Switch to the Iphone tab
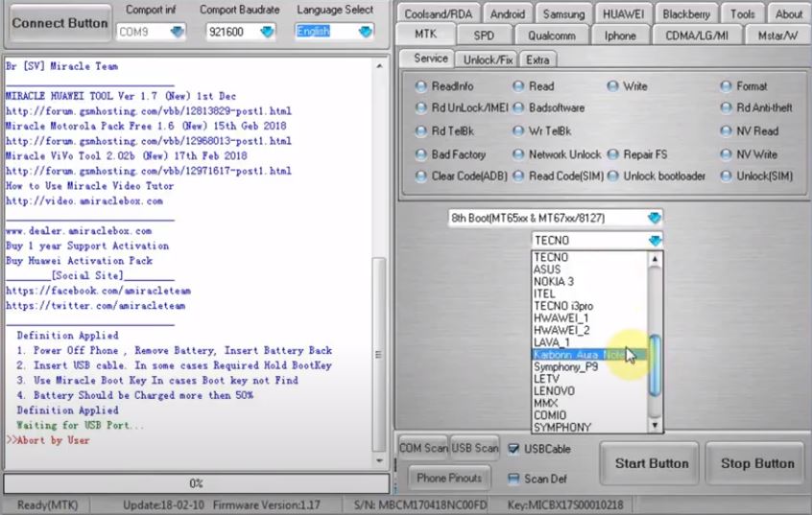 (620, 35)
